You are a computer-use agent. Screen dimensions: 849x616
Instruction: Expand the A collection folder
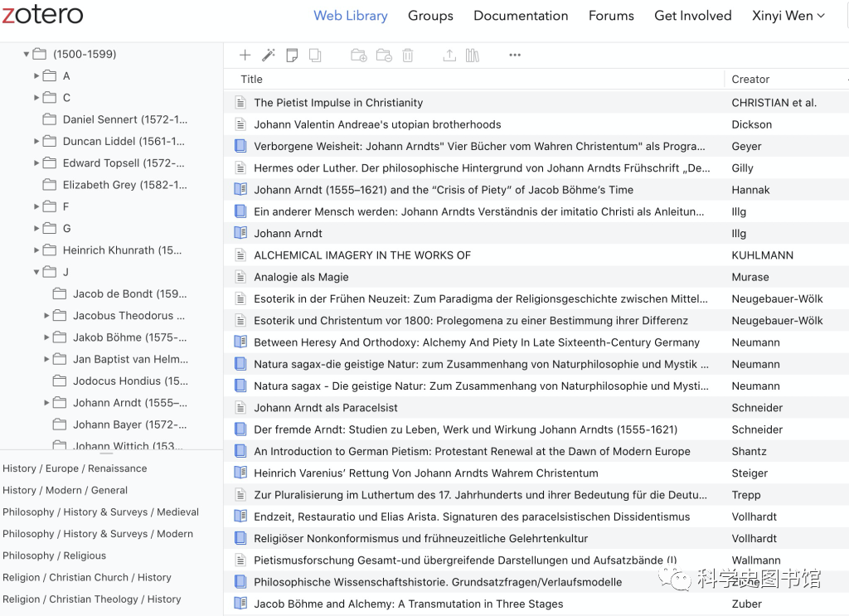tap(36, 75)
